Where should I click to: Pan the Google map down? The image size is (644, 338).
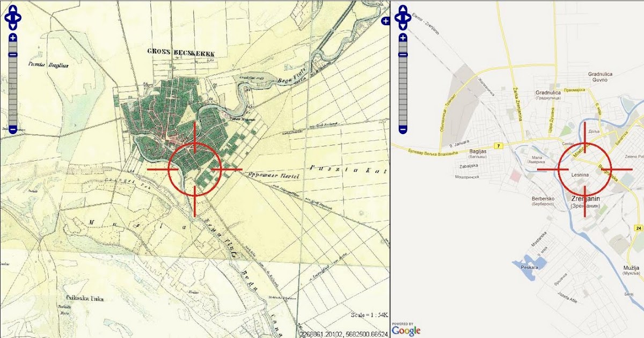[403, 25]
